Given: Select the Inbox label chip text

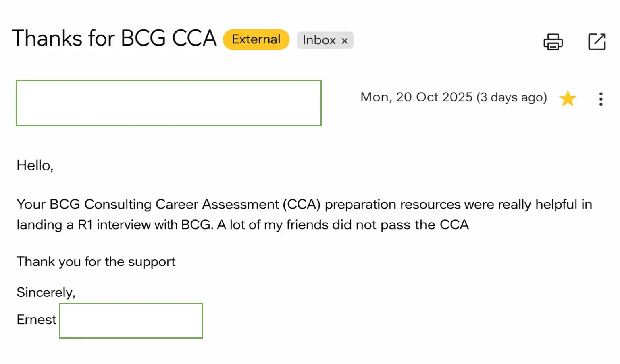Looking at the screenshot, I should (319, 40).
